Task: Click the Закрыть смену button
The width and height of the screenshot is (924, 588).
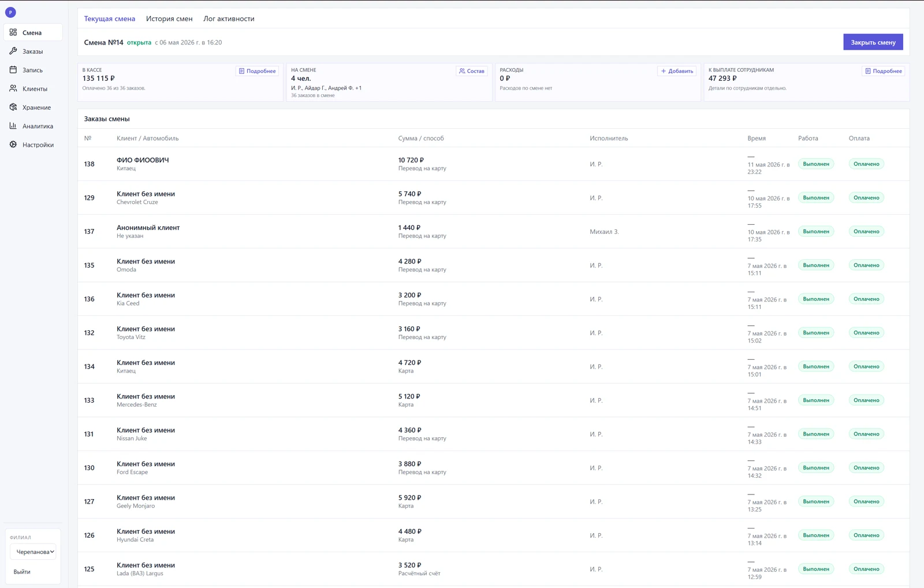Action: click(873, 42)
